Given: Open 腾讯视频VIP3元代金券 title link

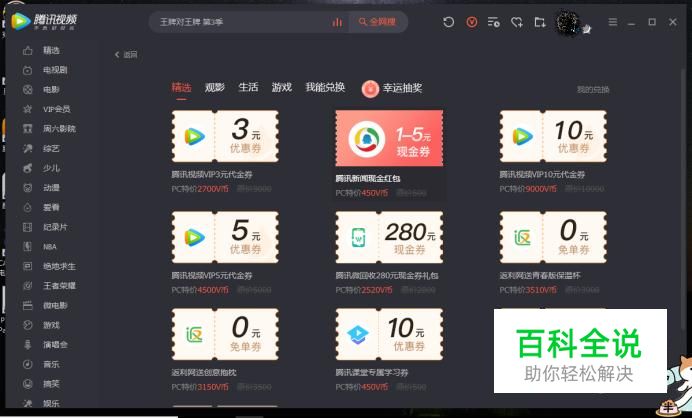Looking at the screenshot, I should [212, 175].
